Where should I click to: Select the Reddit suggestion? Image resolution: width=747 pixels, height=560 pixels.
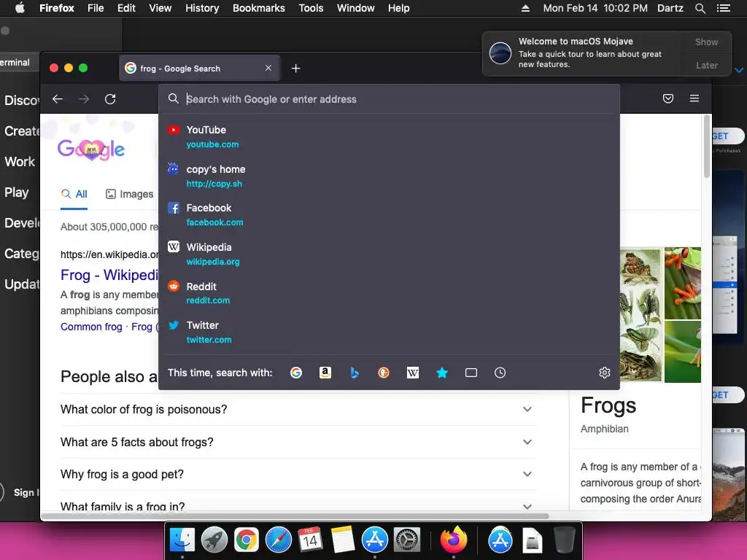point(389,293)
